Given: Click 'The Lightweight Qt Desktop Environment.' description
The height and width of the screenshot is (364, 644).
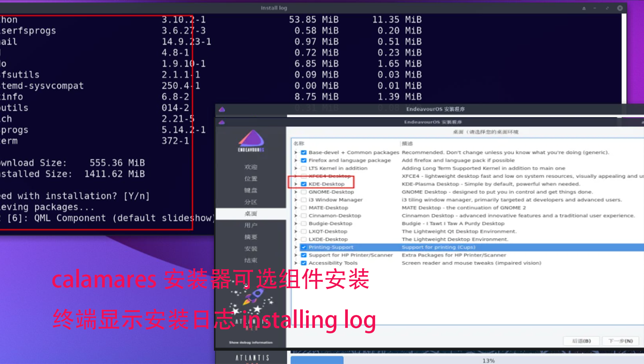Looking at the screenshot, I should [x=459, y=232].
